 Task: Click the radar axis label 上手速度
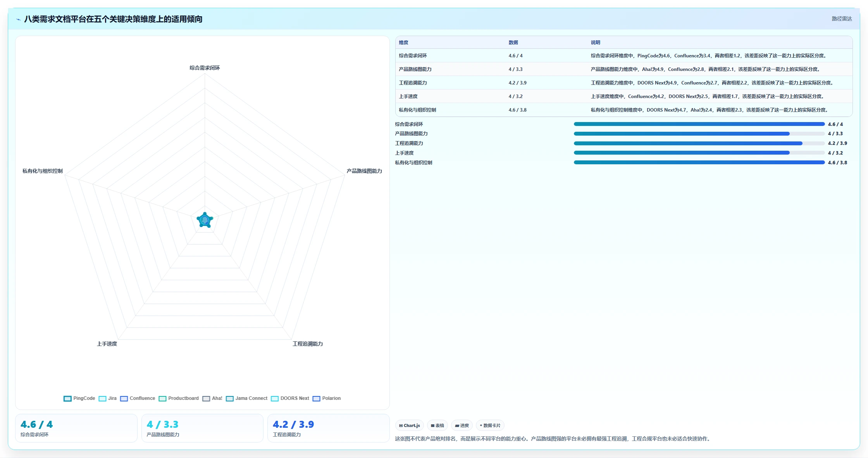(107, 344)
